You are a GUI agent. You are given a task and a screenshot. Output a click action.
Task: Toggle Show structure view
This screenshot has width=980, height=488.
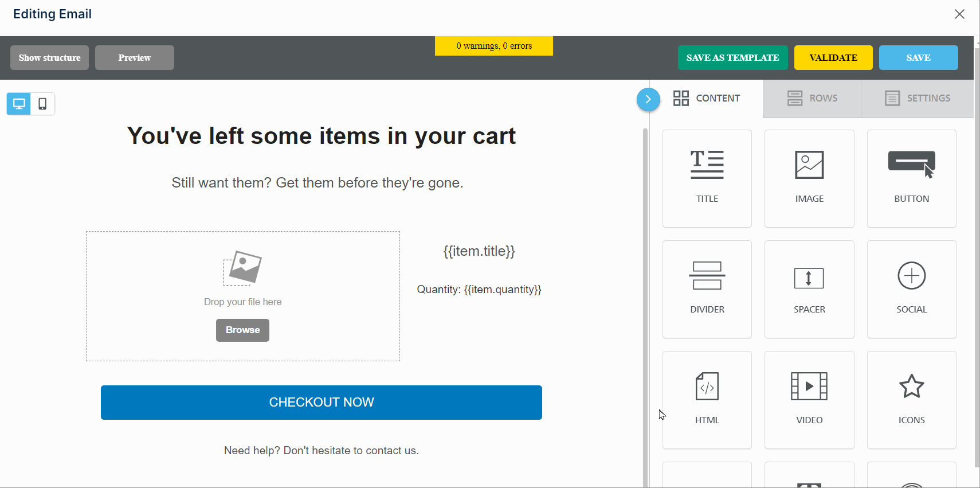tap(49, 58)
